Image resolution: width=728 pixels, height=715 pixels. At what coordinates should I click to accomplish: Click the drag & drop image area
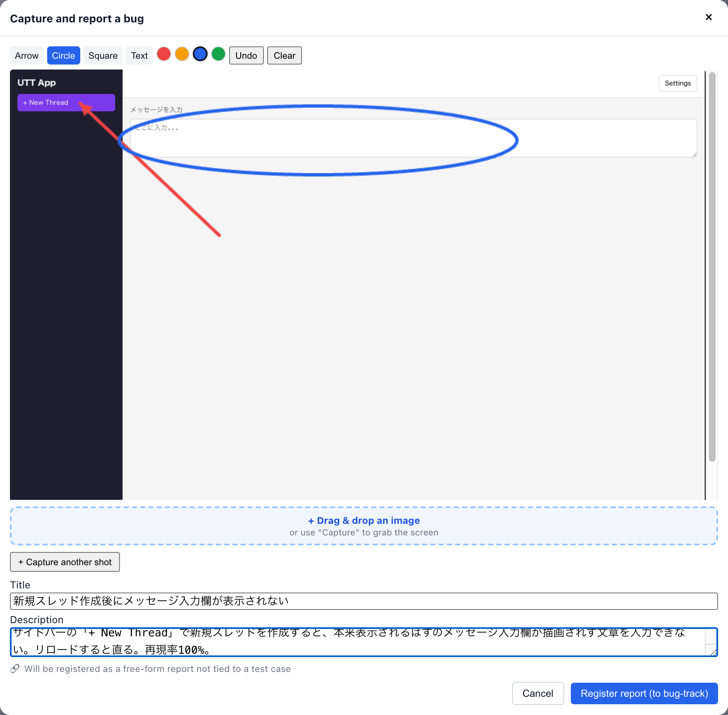[x=364, y=526]
